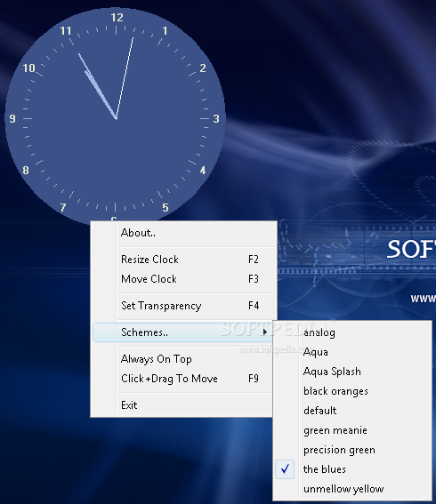This screenshot has width=436, height=504.
Task: Click the blue analog clock face
Action: [x=115, y=117]
